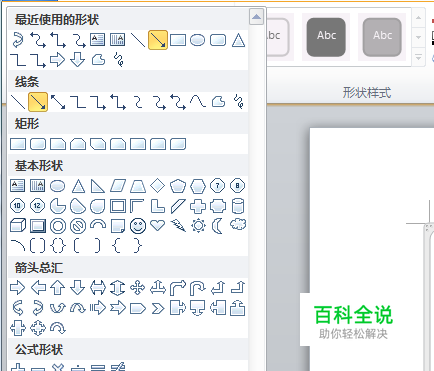
Task: Apply the white outlined Abc shape style
Action: pyautogui.click(x=277, y=37)
